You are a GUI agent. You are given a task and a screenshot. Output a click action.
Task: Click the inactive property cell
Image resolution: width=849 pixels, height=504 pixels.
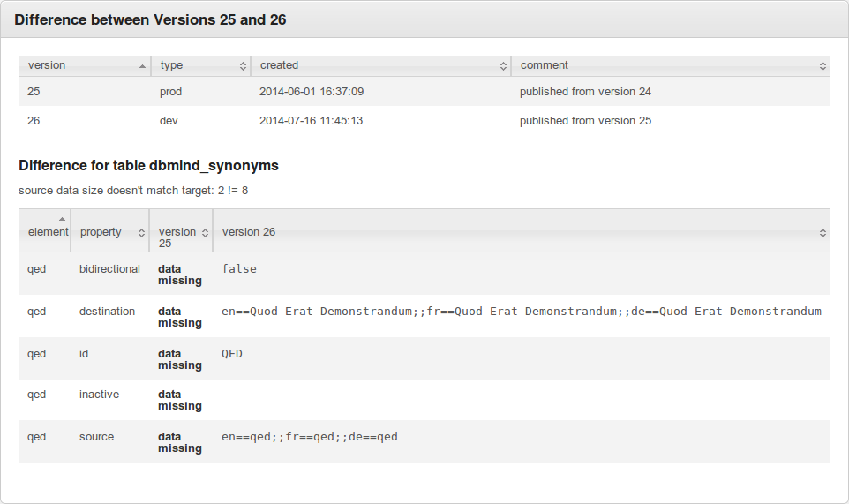pyautogui.click(x=99, y=395)
